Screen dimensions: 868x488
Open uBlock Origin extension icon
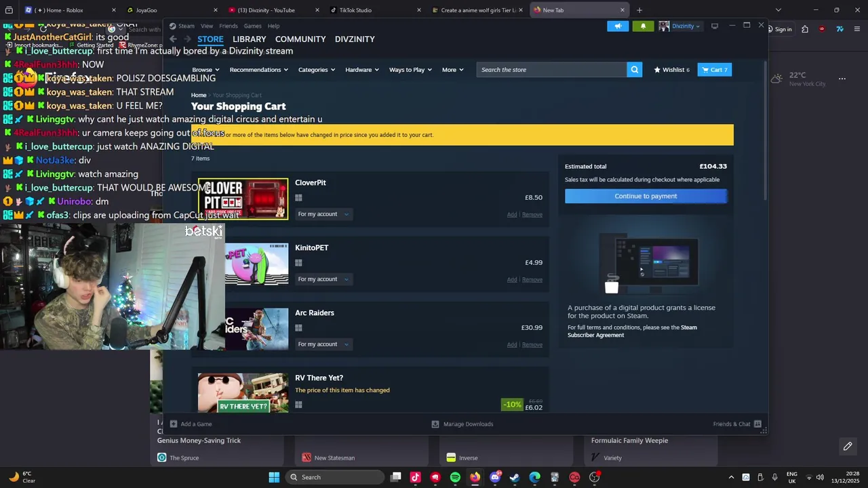822,29
